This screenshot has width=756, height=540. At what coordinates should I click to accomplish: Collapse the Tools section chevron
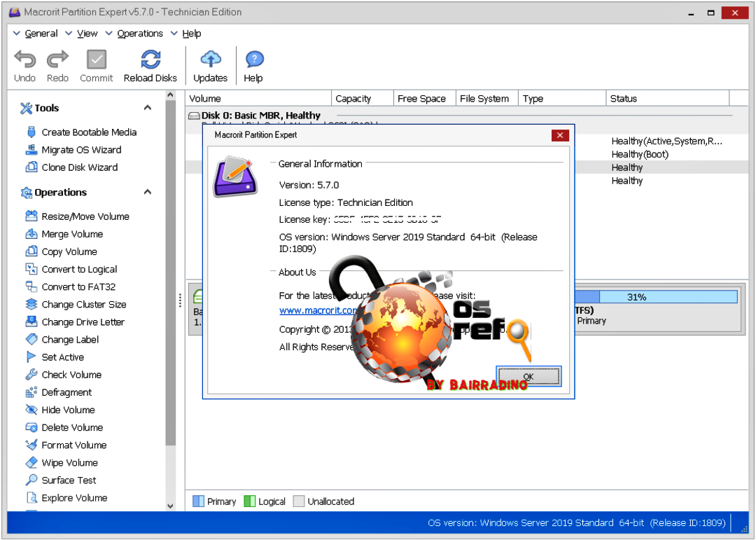148,108
